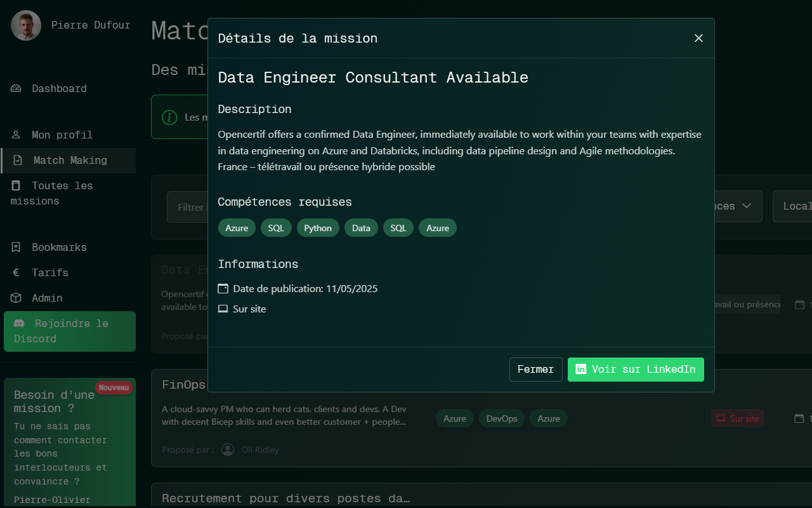The width and height of the screenshot is (812, 508).
Task: Click the Python skill tag
Action: coord(318,228)
